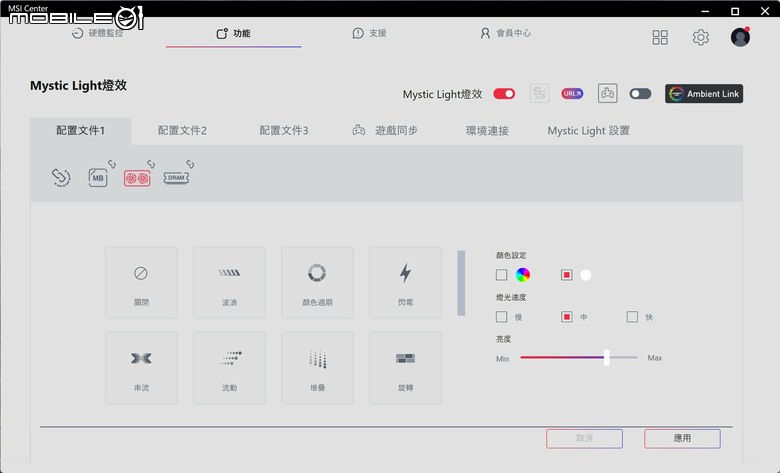The width and height of the screenshot is (780, 473).
Task: Choose the Stream (串流) lighting effect
Action: point(141,368)
